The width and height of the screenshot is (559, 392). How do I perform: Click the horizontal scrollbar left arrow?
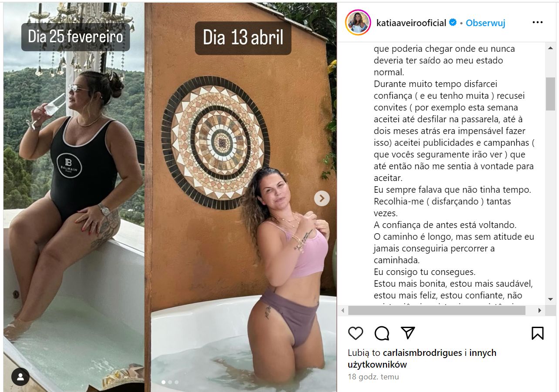pos(343,311)
